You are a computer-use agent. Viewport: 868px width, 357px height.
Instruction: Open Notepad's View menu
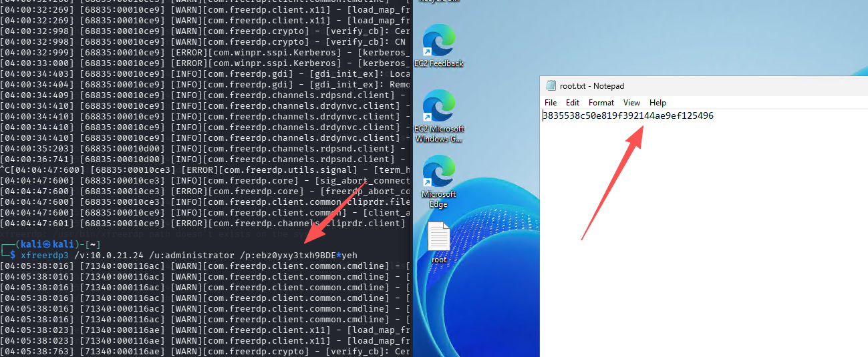coord(631,103)
